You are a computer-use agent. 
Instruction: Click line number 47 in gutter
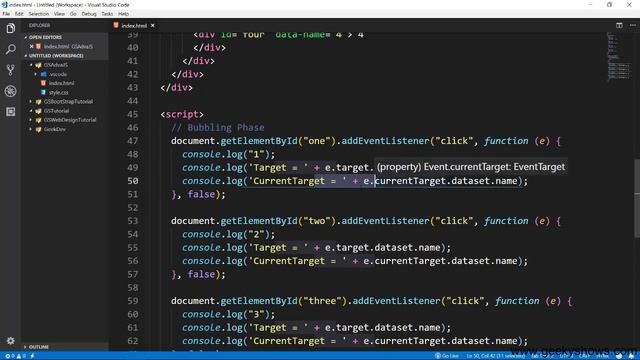133,141
